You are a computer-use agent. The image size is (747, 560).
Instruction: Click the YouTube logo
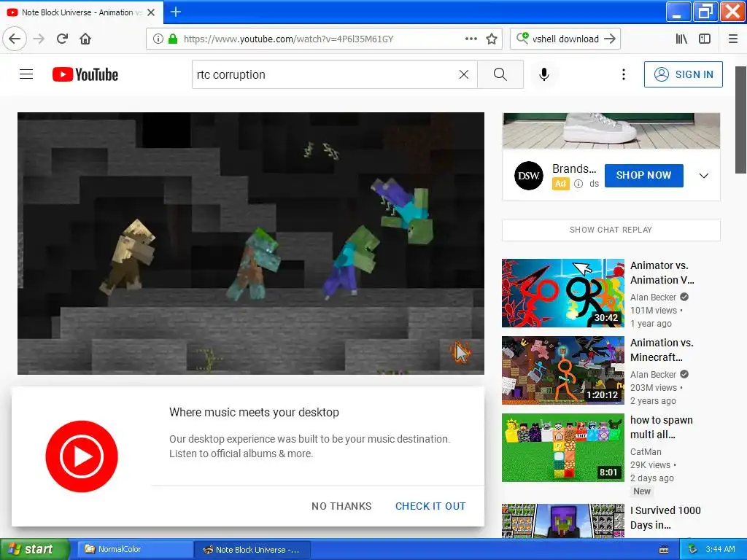click(x=85, y=74)
